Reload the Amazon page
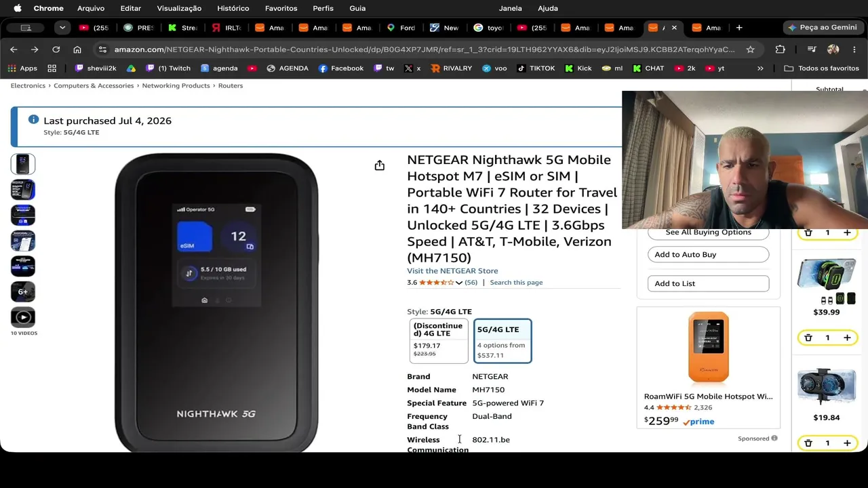 (x=56, y=49)
